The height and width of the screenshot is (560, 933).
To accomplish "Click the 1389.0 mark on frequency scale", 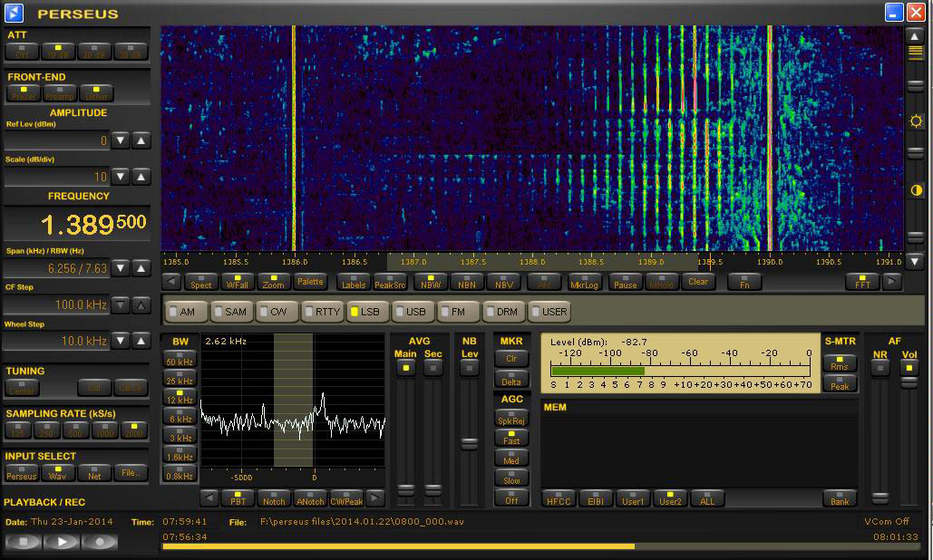I will tap(651, 262).
